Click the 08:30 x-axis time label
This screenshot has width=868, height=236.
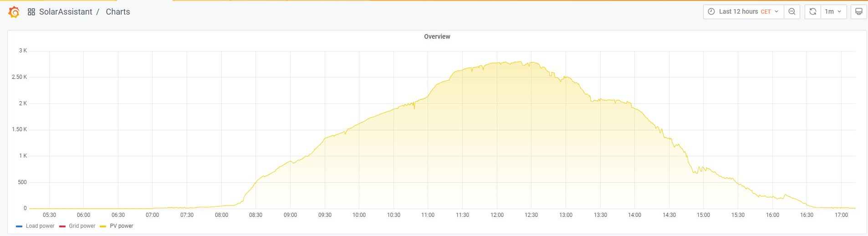(256, 215)
